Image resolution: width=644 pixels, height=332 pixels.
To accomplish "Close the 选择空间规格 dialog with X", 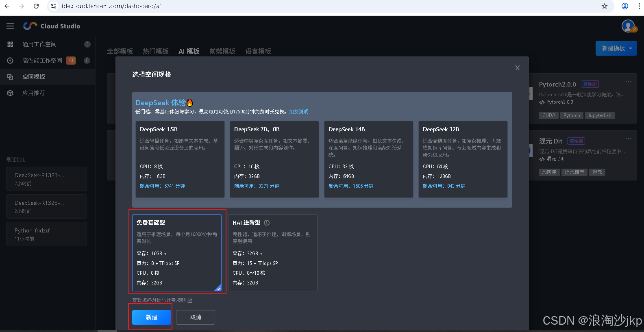I will [518, 68].
